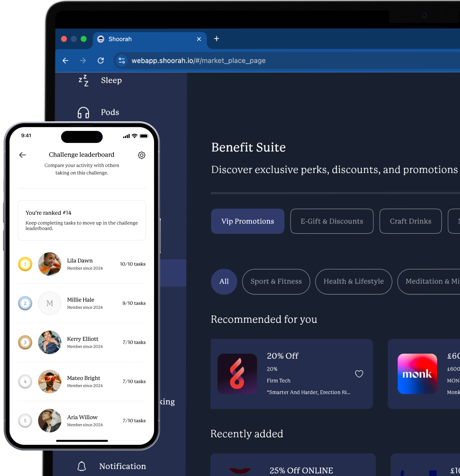This screenshot has width=460, height=476.
Task: Tap the back arrow on Challenge leaderboard
Action: coord(23,155)
